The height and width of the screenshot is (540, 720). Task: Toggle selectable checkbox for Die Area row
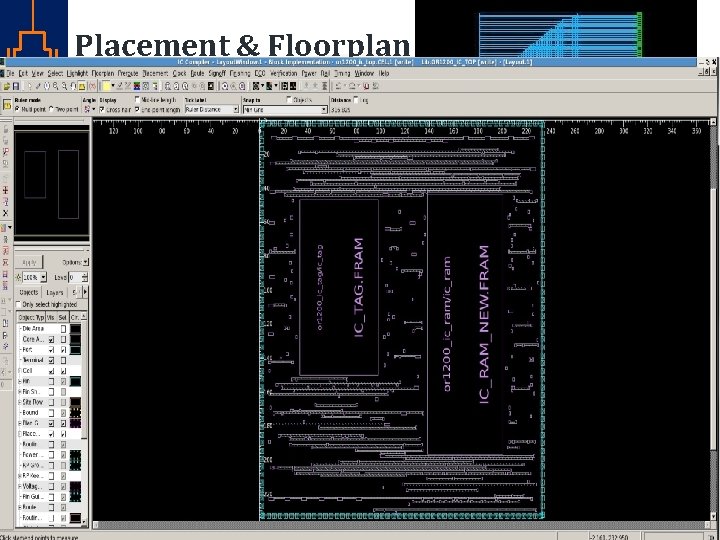click(x=63, y=329)
